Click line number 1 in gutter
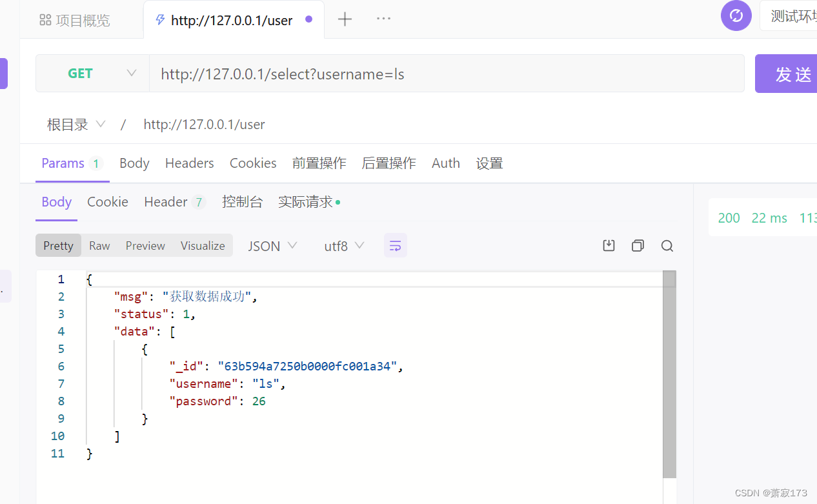The width and height of the screenshot is (817, 504). [61, 279]
